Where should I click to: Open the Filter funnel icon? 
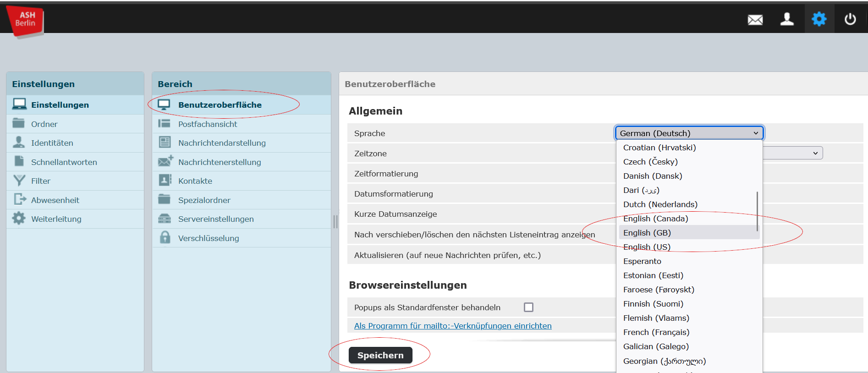pos(19,181)
